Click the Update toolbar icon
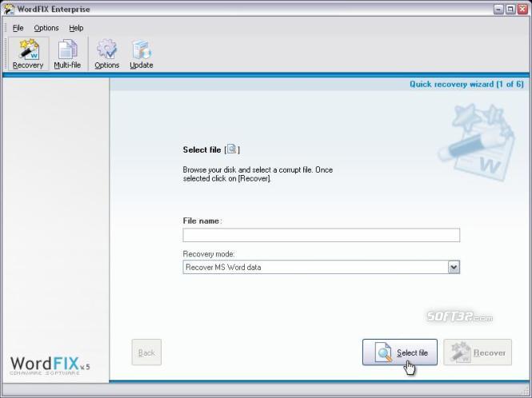Image resolution: width=532 pixels, height=398 pixels. click(142, 54)
